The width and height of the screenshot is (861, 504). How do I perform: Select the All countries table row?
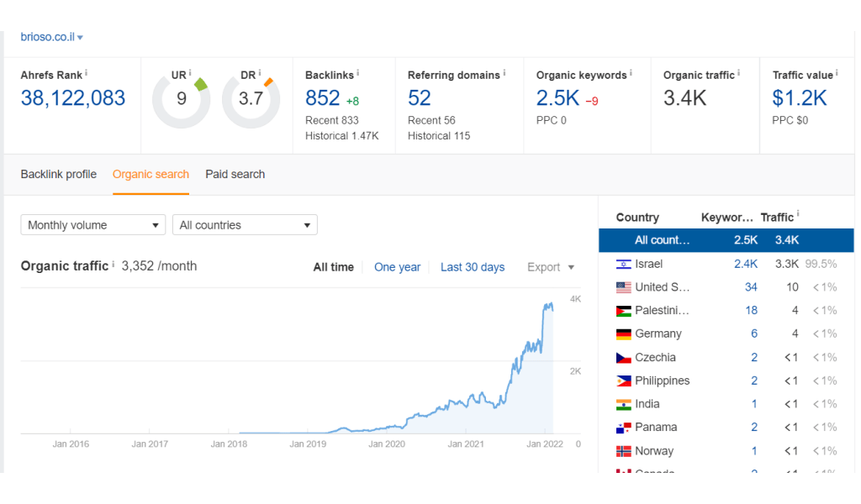(x=726, y=240)
